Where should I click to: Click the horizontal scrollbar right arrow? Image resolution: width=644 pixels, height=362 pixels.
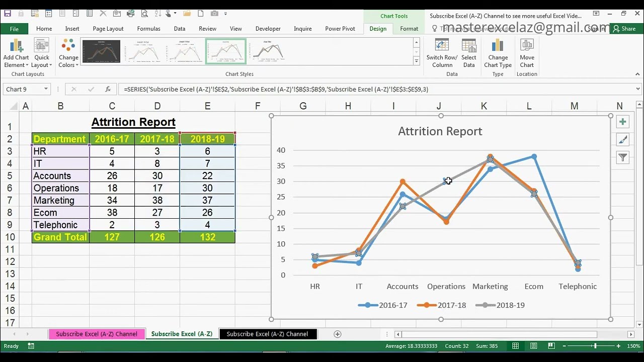[631, 334]
